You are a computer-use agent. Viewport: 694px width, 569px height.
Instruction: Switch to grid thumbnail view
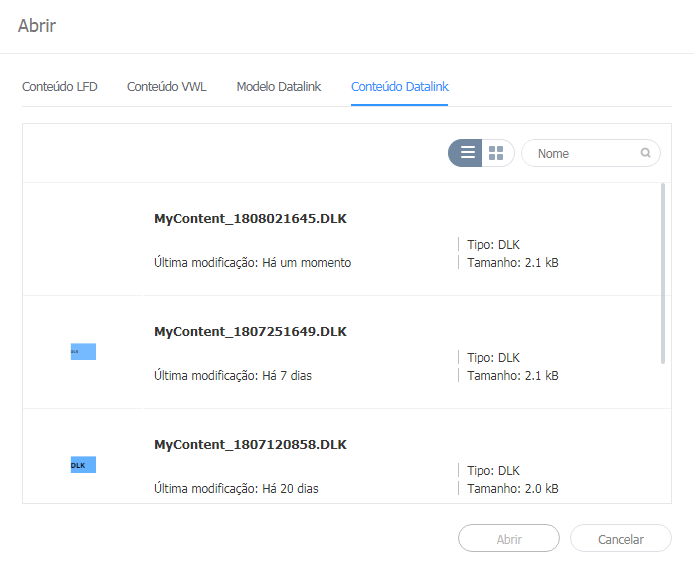(496, 153)
